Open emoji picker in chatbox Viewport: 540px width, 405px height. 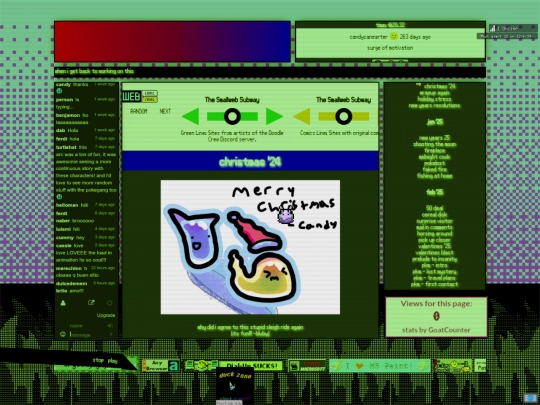[x=63, y=334]
